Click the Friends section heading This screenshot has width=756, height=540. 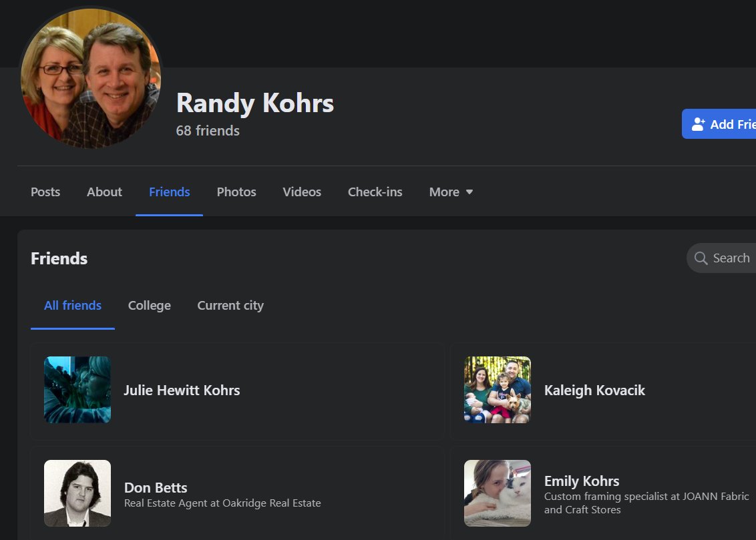coord(59,259)
